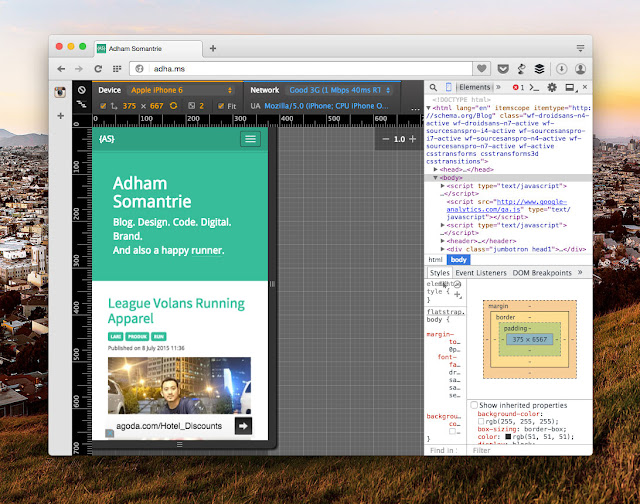
Task: Go back with the browser back arrow
Action: click(x=61, y=69)
